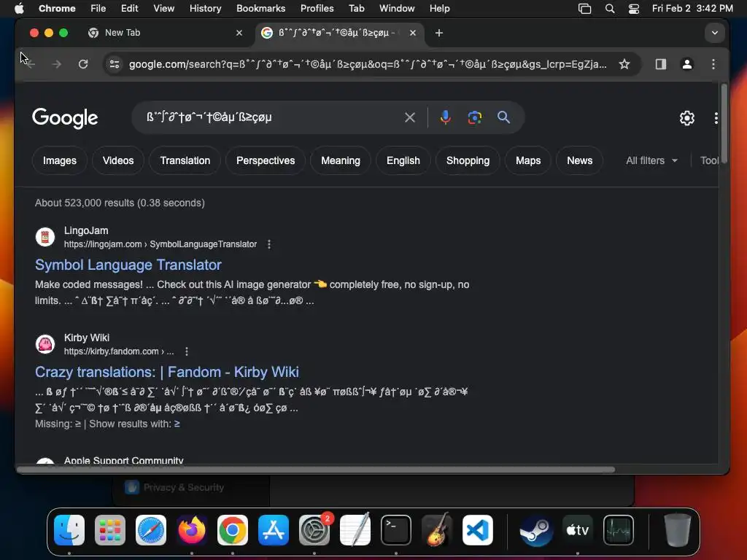Select the English filter chip
This screenshot has height=560, width=747.
pyautogui.click(x=403, y=160)
